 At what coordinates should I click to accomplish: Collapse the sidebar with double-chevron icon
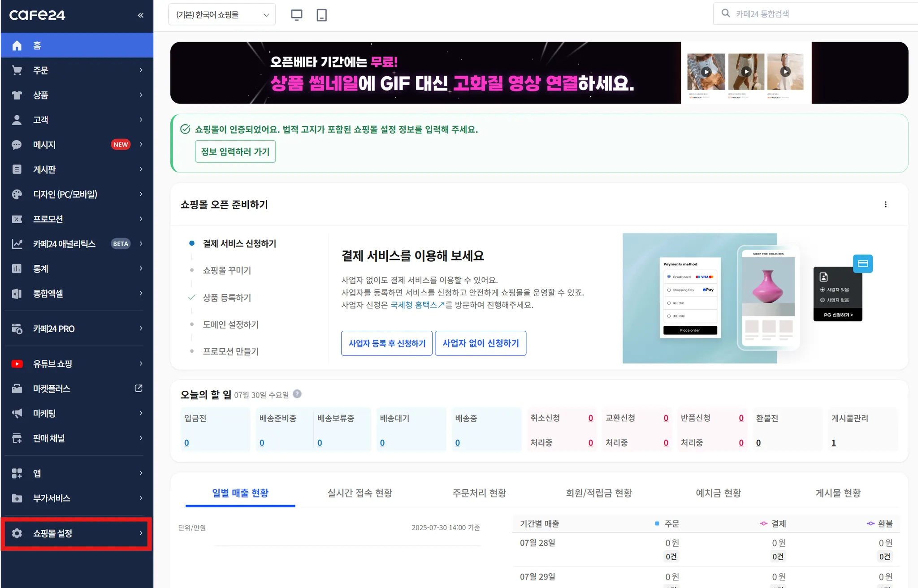tap(140, 15)
